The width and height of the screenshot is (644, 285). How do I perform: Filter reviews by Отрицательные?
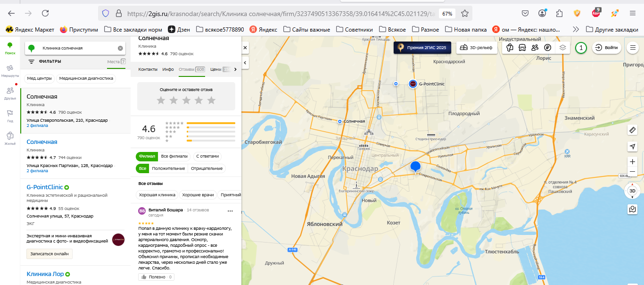click(206, 168)
